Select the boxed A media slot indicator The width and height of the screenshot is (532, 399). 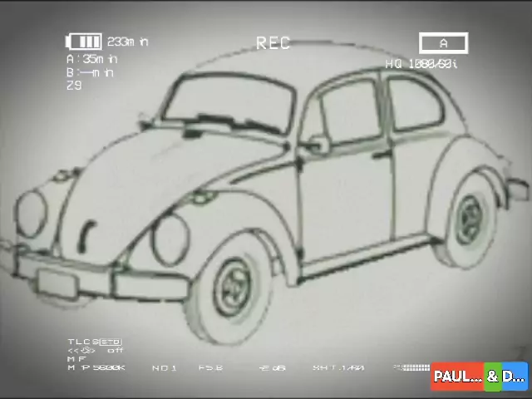[443, 43]
